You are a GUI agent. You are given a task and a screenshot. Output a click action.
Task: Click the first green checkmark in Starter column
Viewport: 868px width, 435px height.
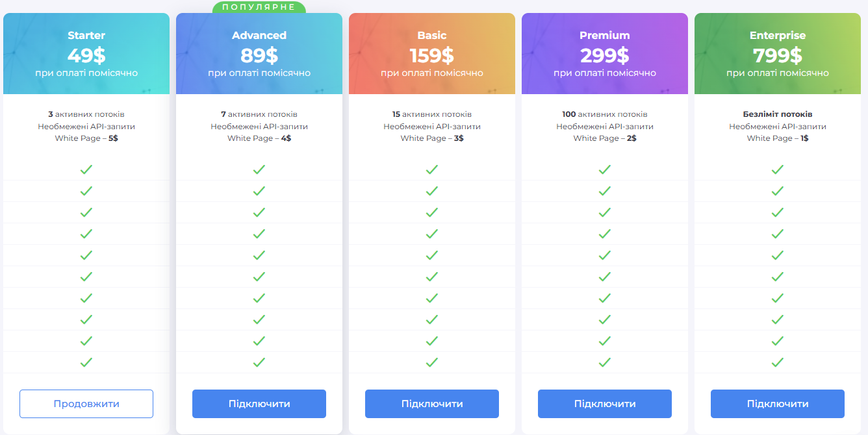point(86,169)
